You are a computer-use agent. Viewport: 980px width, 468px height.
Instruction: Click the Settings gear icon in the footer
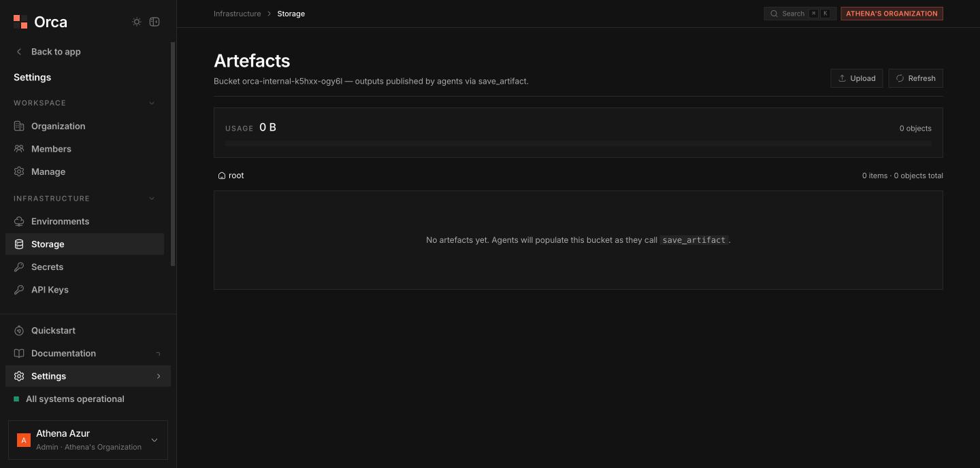(x=19, y=376)
